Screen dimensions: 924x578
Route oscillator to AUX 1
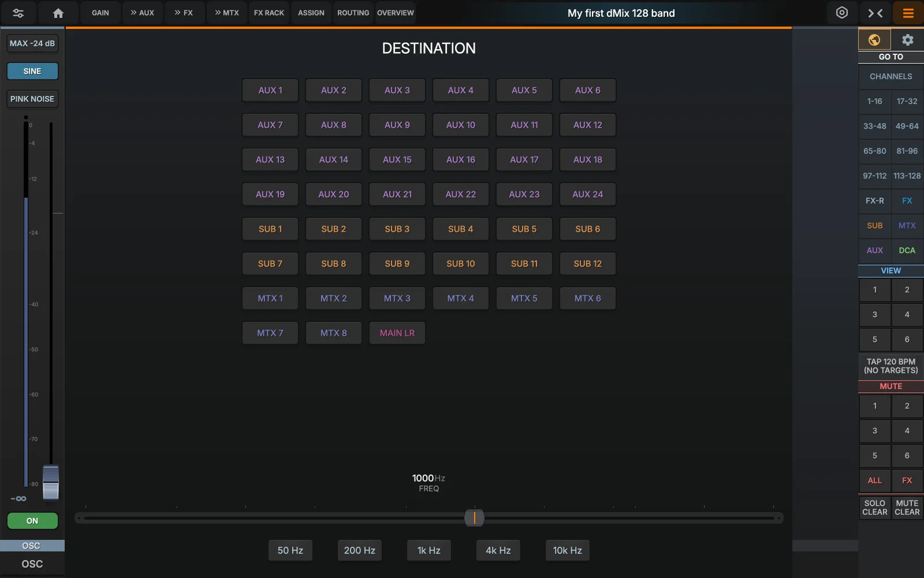coord(270,90)
